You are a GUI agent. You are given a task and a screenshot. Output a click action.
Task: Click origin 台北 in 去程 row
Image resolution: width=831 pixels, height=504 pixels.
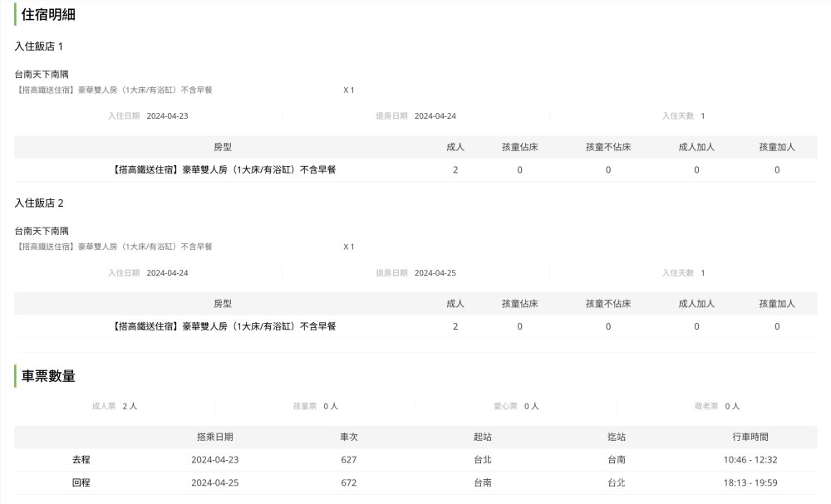pyautogui.click(x=482, y=459)
